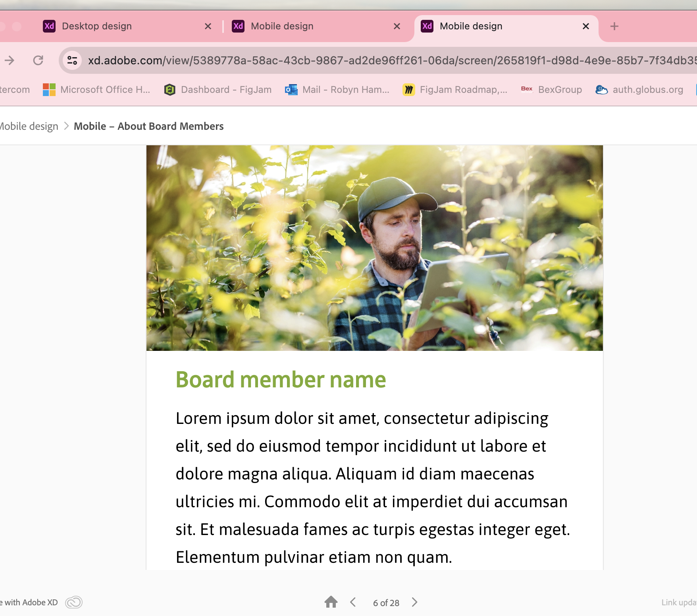
Task: Open a new browser tab
Action: (614, 26)
